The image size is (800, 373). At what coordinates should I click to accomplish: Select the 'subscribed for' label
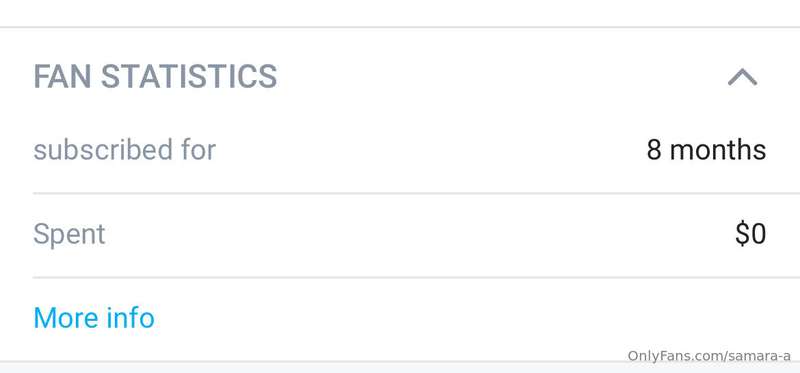(124, 150)
